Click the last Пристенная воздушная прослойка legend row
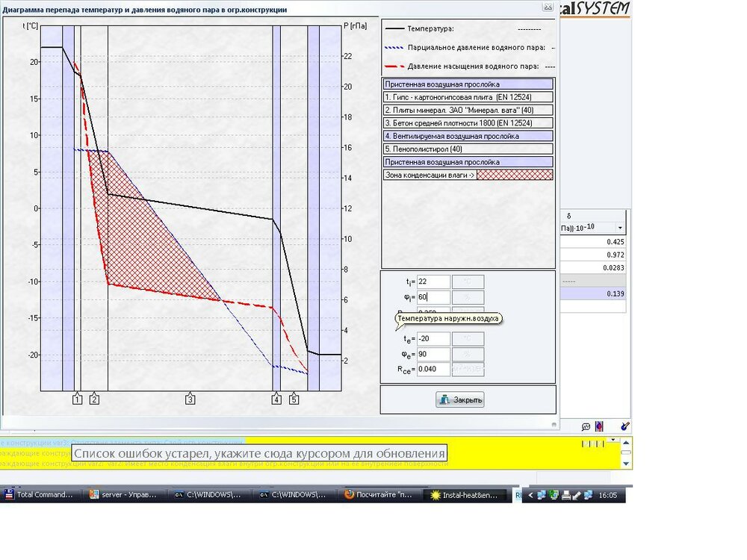This screenshot has width=747, height=560. click(x=468, y=162)
